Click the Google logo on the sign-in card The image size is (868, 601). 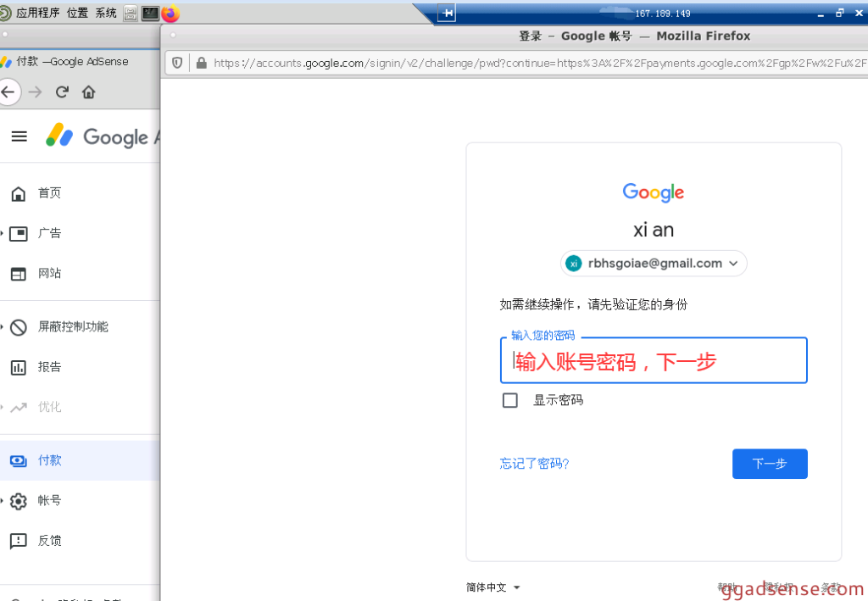pos(654,192)
